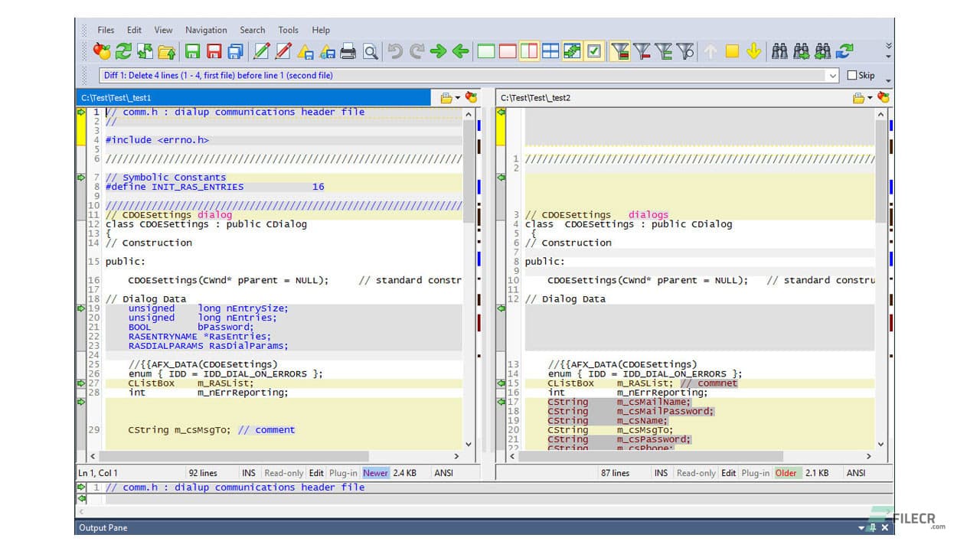Click the Read-only indicator in the left status bar

tap(284, 473)
